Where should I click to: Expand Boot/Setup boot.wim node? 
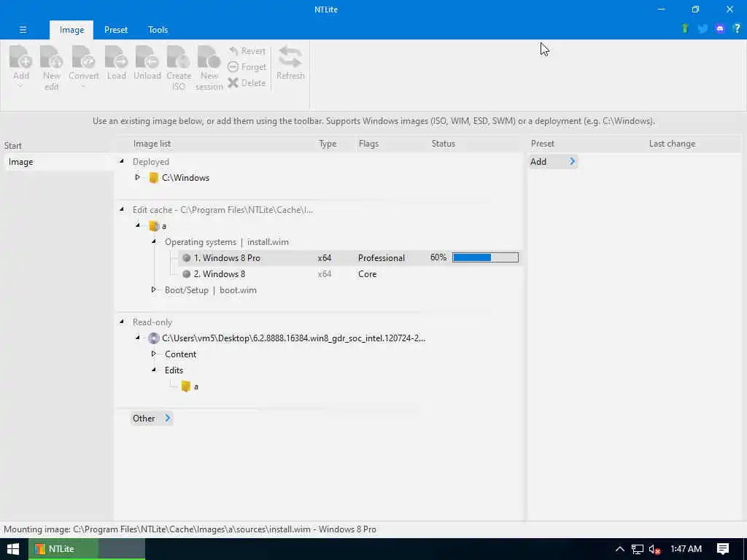[x=153, y=289]
